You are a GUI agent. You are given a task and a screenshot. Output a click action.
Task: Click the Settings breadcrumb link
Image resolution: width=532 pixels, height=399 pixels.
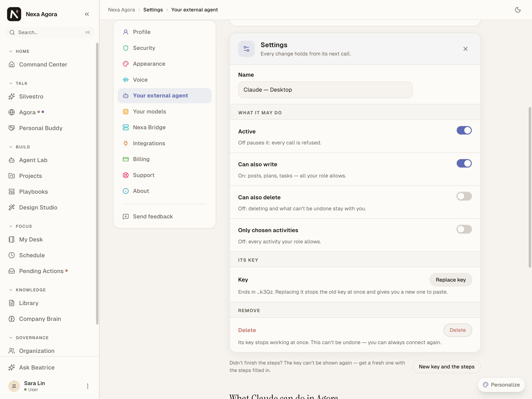tap(153, 10)
